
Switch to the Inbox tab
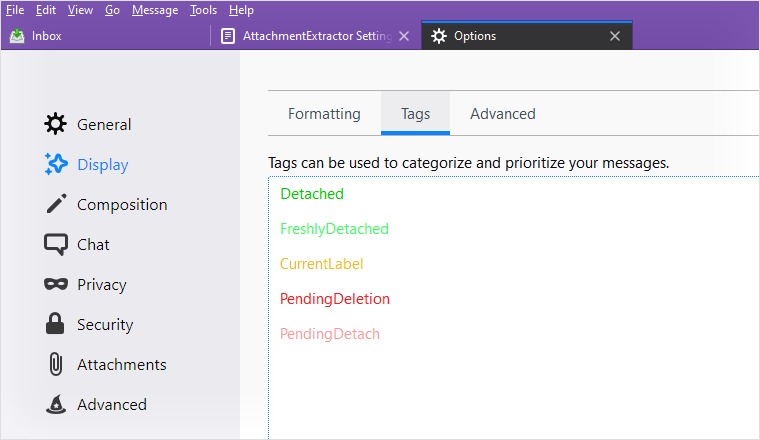click(x=35, y=36)
